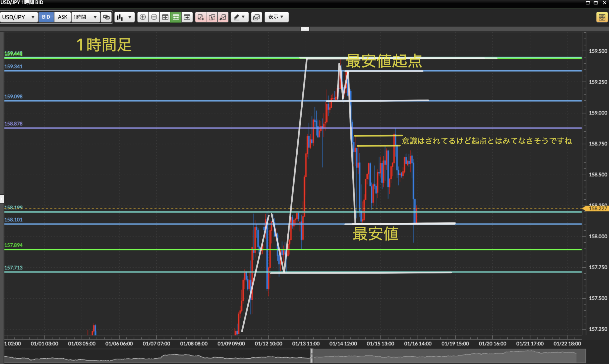Click the add indicator chart-plus icon
609x364 pixels.
click(201, 17)
